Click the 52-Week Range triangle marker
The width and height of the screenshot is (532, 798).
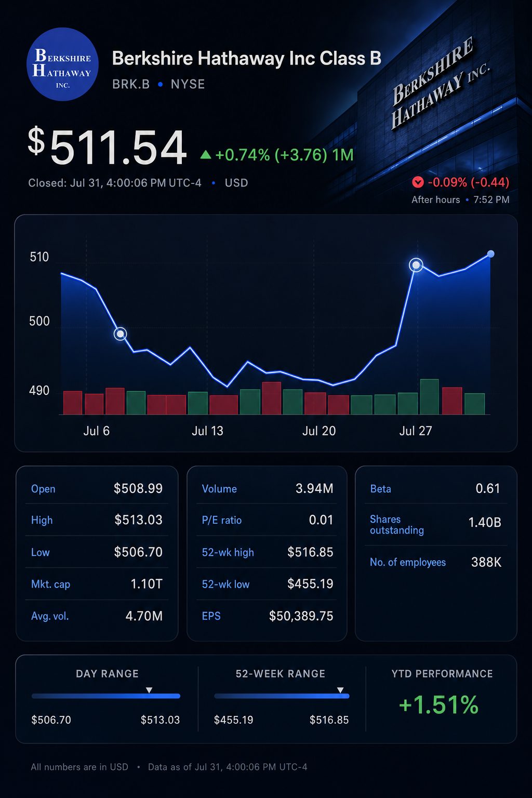[x=340, y=690]
